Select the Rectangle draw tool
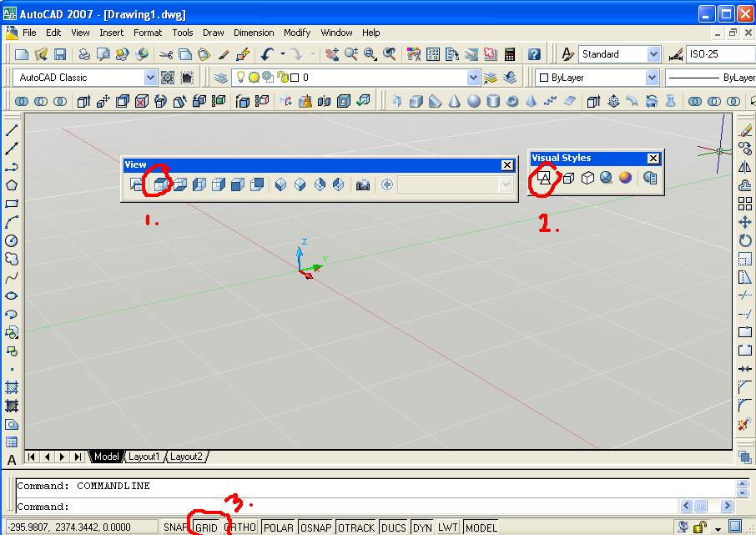 12,204
